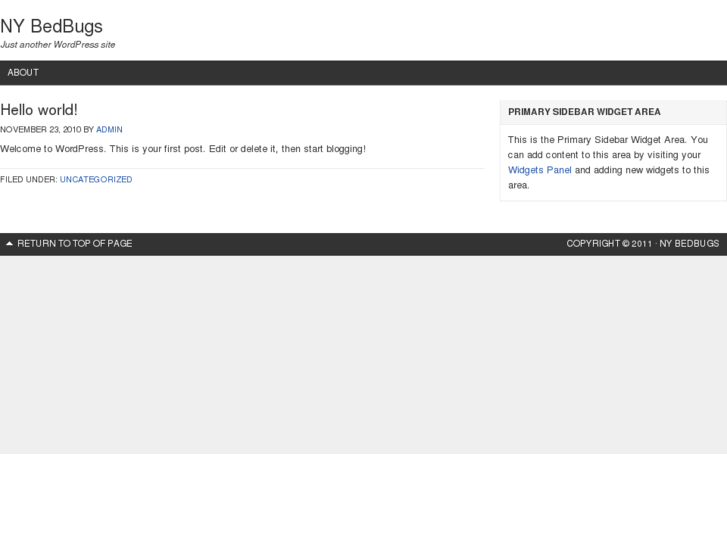This screenshot has height=545, width=727.
Task: Visit the ADMIN author link
Action: 109,130
